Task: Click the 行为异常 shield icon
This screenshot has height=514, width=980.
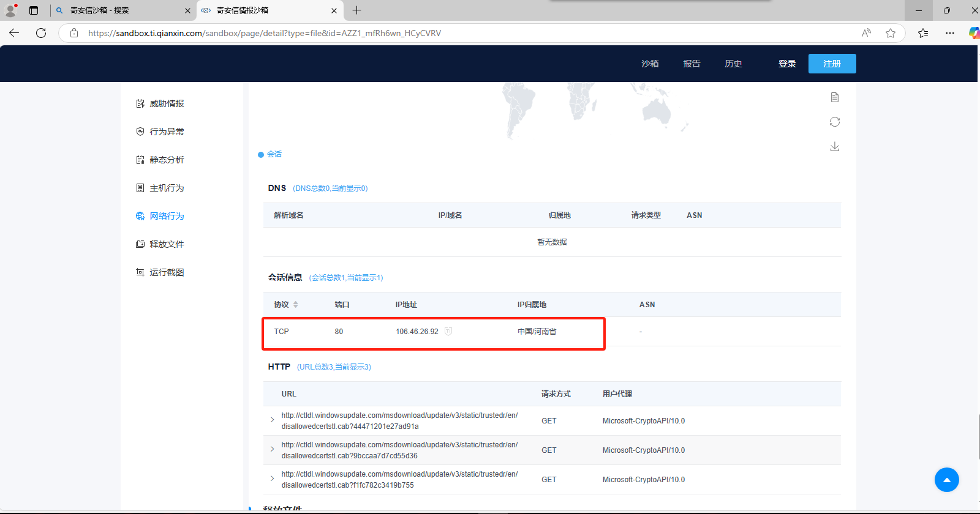Action: click(x=140, y=132)
